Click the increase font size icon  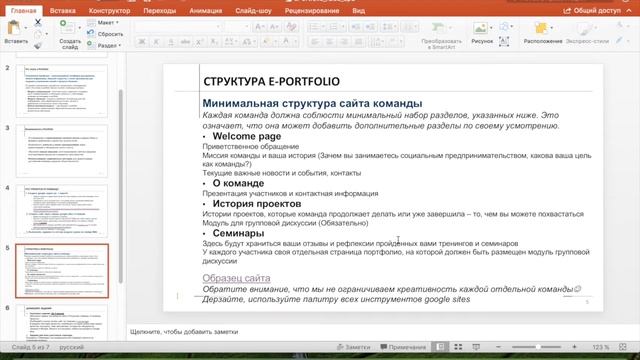pos(259,27)
